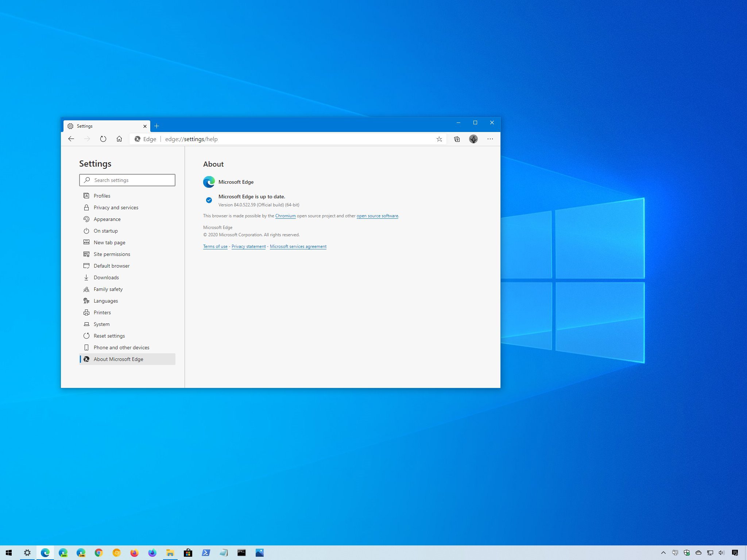
Task: Expand Appearance settings section
Action: pyautogui.click(x=107, y=219)
